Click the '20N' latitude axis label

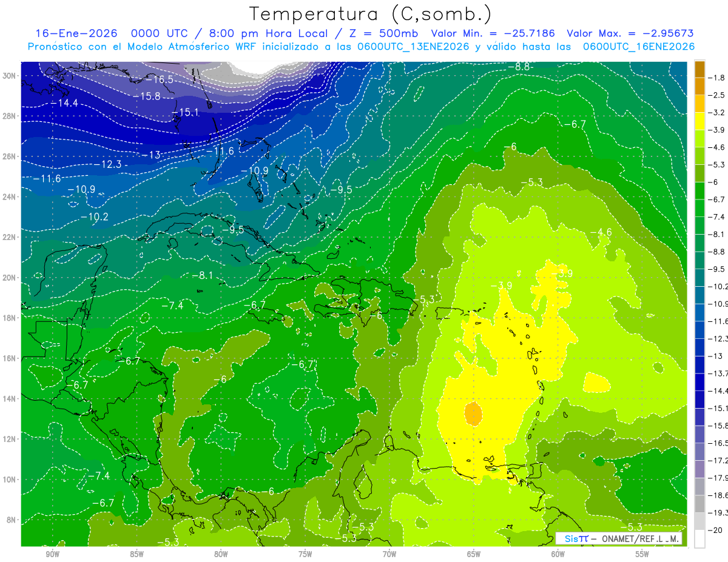coord(9,278)
